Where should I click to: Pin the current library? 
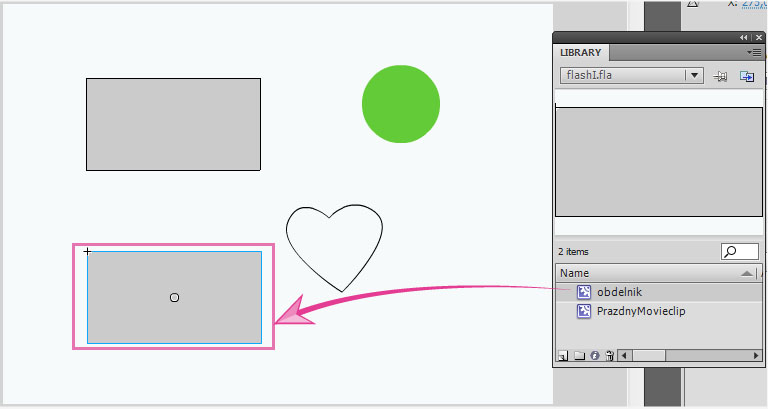pyautogui.click(x=720, y=76)
